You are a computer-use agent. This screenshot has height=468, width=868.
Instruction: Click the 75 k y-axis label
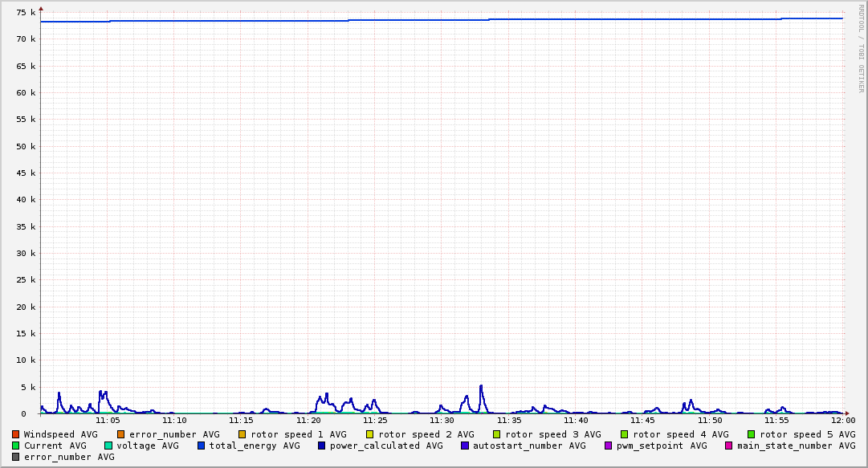[26, 12]
